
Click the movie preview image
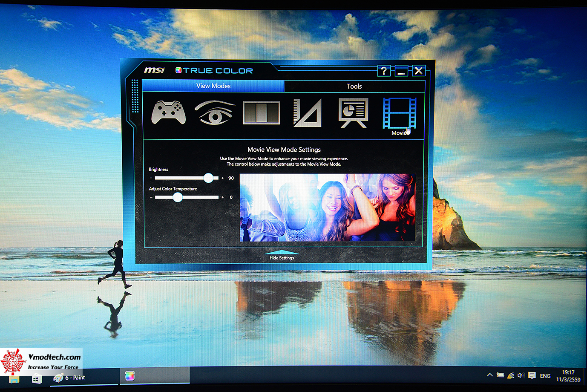click(x=327, y=208)
